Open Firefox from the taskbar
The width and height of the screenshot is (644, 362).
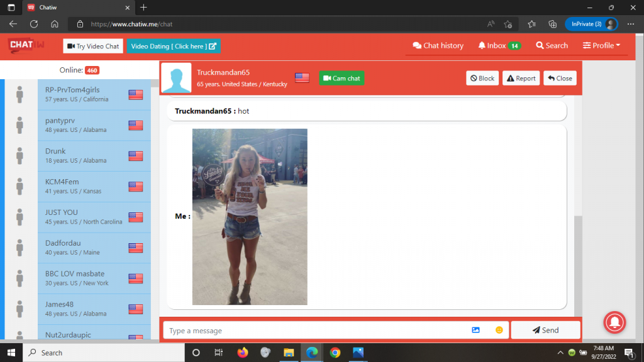coord(243,353)
